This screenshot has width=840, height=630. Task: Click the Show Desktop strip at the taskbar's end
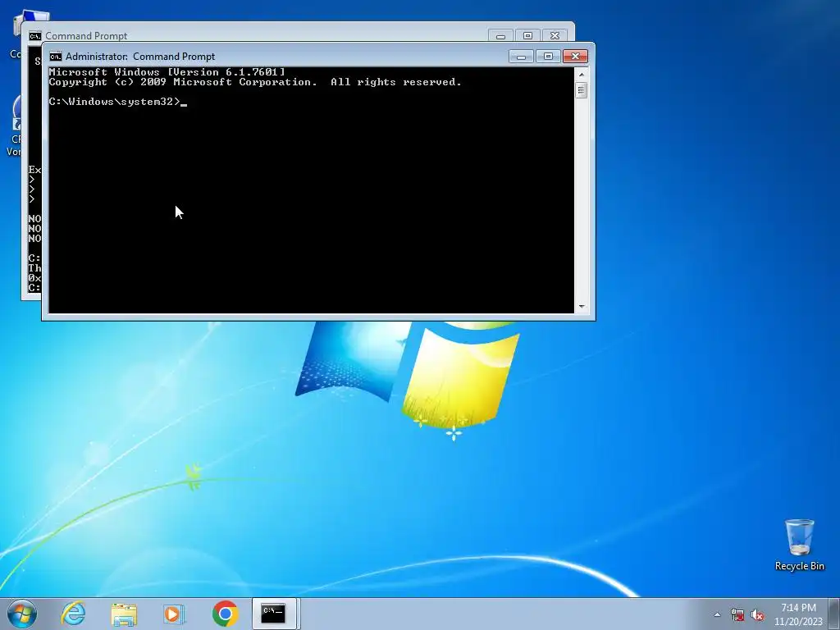click(834, 614)
